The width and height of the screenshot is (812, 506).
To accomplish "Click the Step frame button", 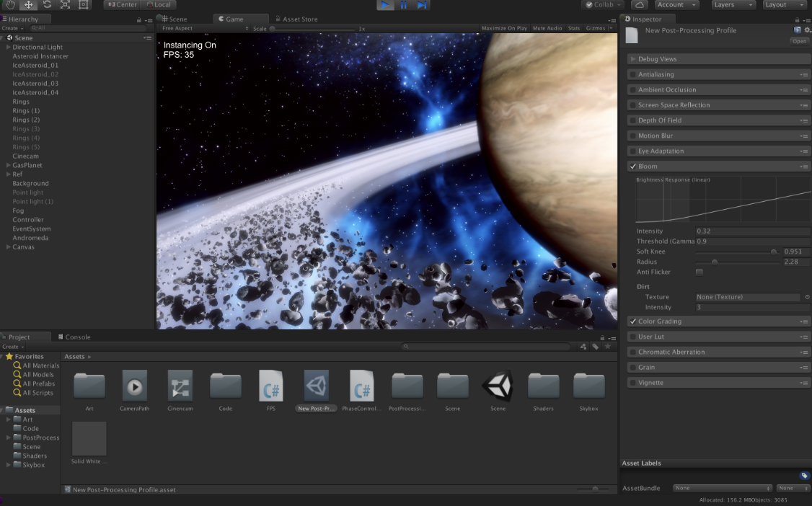I will tap(422, 5).
